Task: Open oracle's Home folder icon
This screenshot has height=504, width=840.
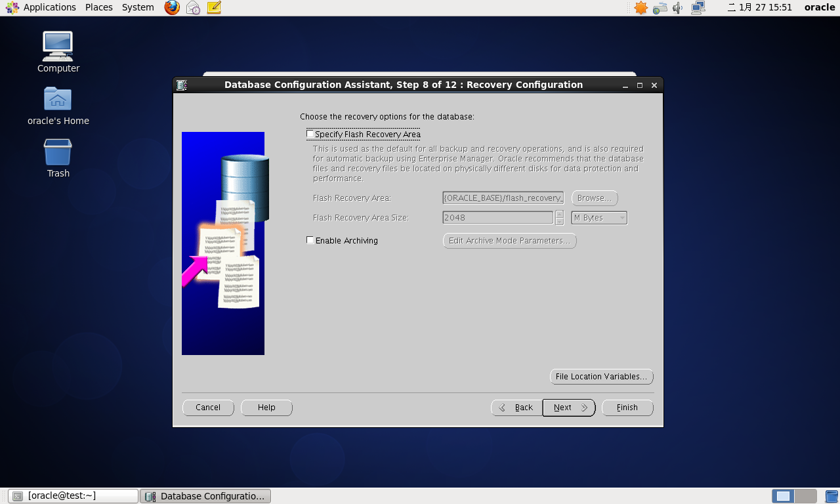Action: (58, 99)
